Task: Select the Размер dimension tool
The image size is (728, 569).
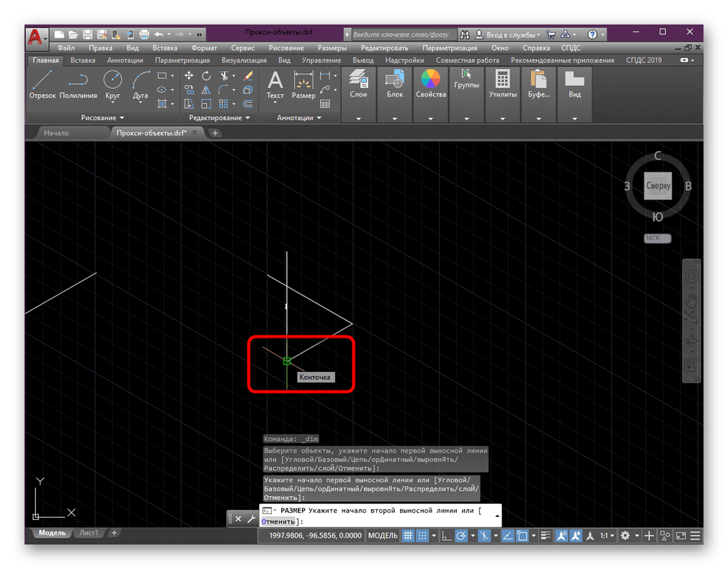Action: coord(303,84)
